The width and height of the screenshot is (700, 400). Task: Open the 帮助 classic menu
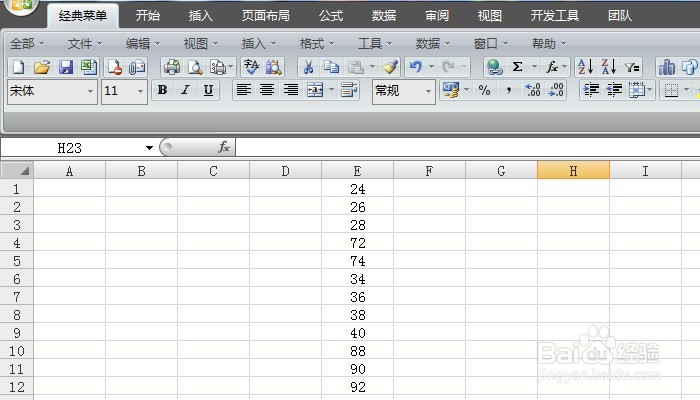(x=549, y=44)
